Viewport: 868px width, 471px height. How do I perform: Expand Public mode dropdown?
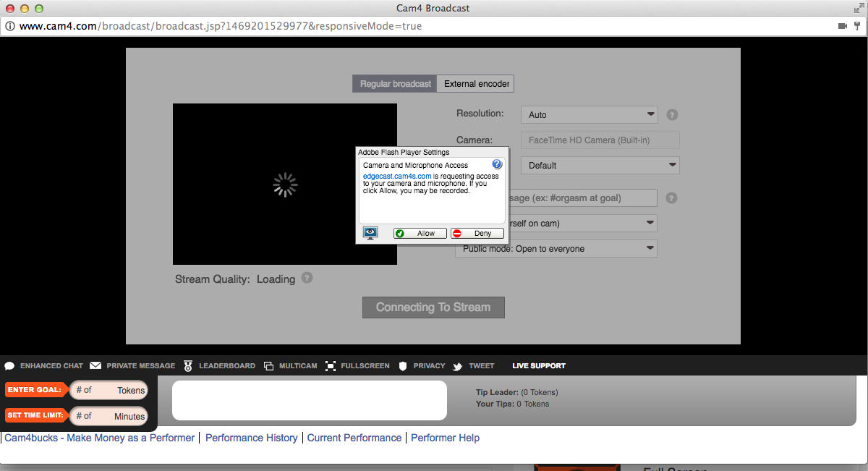[556, 249]
